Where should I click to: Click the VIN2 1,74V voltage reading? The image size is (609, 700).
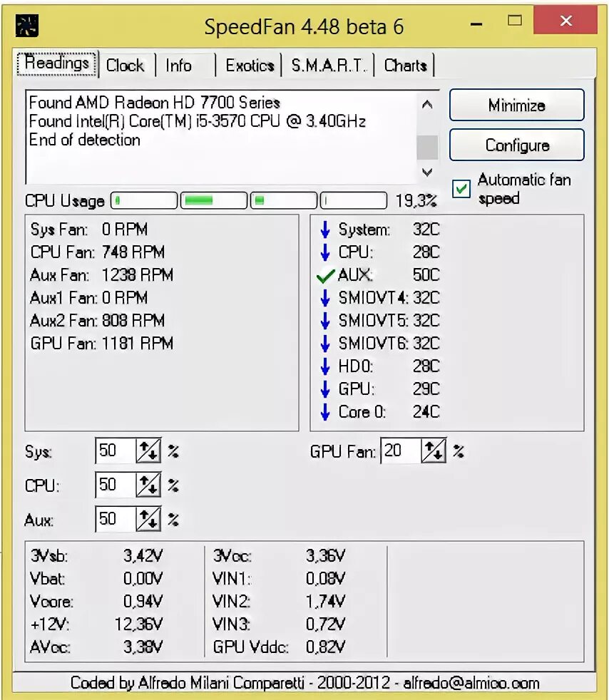click(279, 602)
